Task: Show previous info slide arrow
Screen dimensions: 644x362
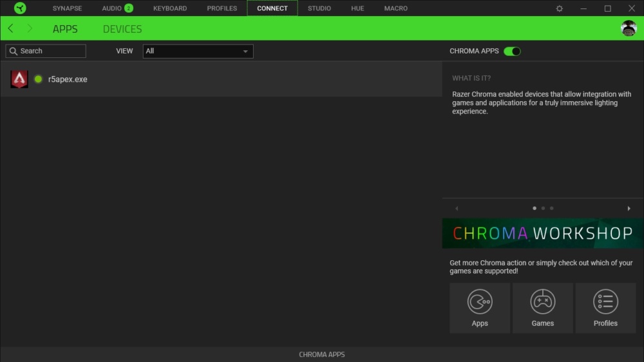Action: [457, 208]
